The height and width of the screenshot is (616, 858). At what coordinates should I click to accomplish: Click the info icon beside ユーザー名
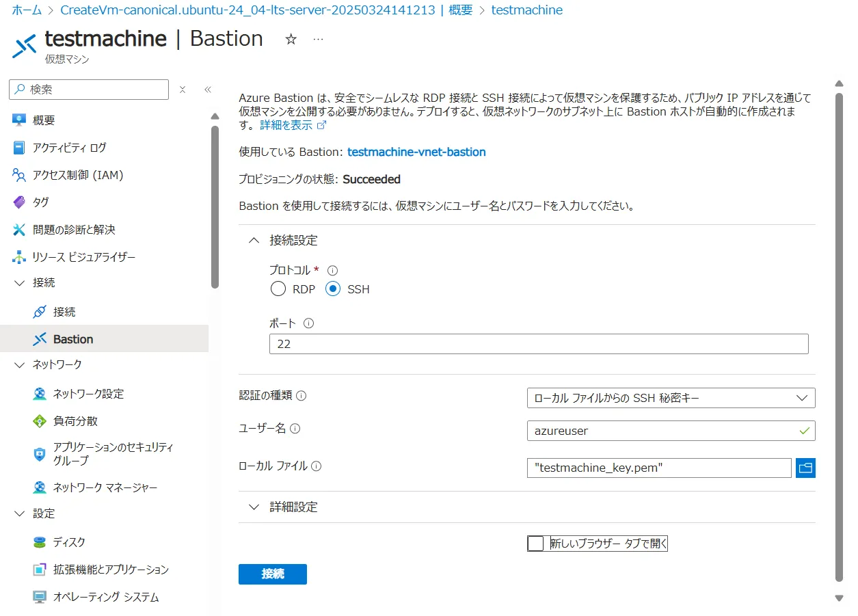coord(295,429)
